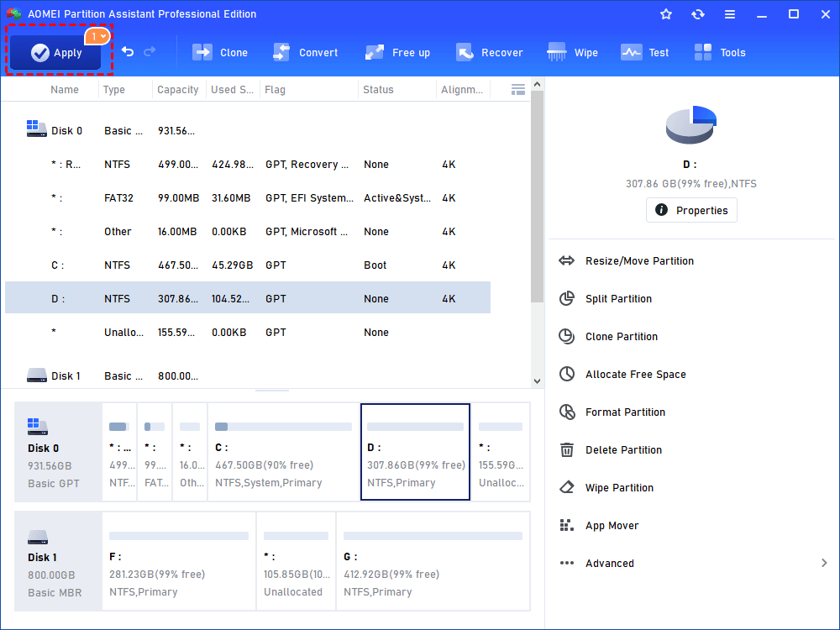Expand the Advanced options chevron
This screenshot has height=630, width=840.
(824, 563)
